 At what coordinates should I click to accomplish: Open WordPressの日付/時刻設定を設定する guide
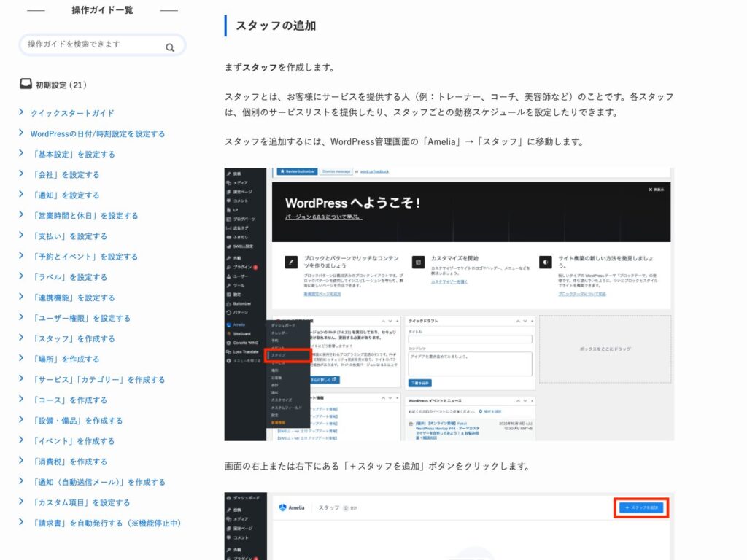[97, 133]
